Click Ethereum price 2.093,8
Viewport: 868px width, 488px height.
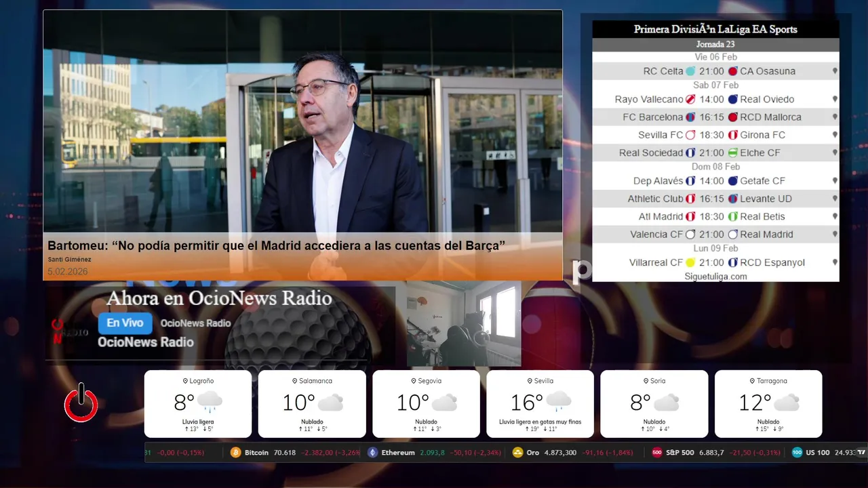[432, 453]
